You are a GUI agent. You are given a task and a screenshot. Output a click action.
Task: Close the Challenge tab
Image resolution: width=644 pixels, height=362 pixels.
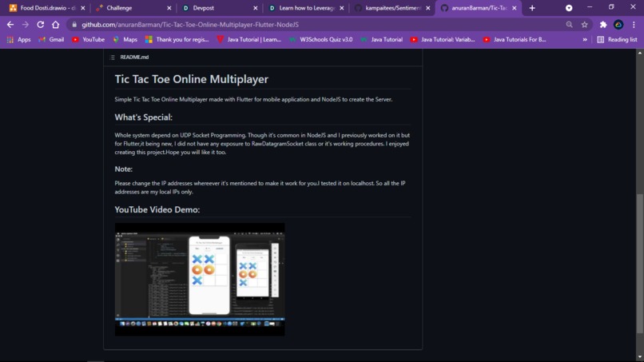(169, 8)
